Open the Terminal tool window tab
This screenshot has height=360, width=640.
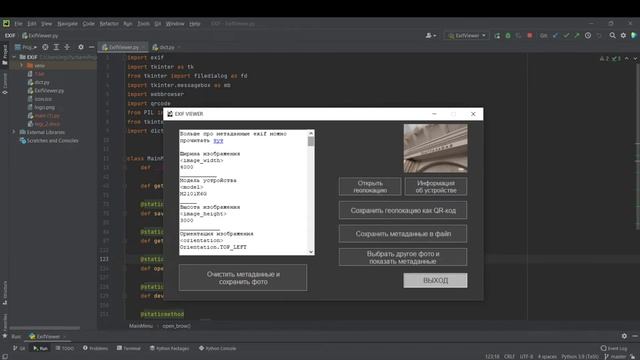[x=129, y=348]
